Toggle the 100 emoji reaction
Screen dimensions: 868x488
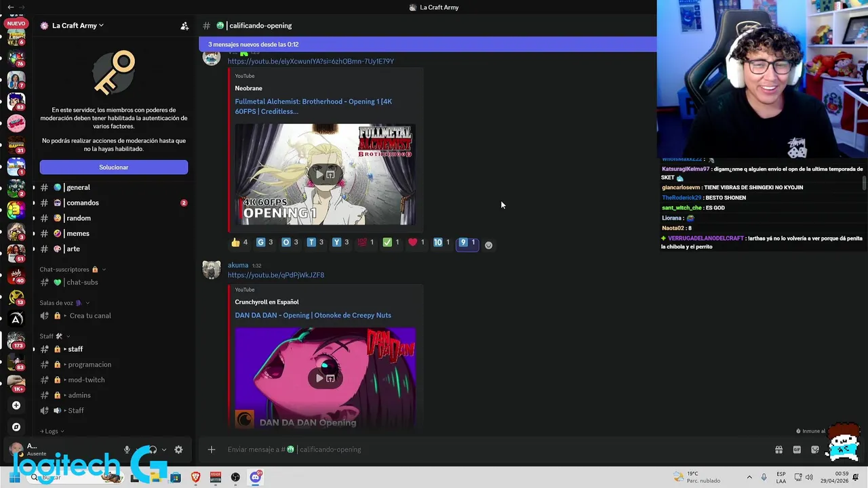(x=366, y=243)
